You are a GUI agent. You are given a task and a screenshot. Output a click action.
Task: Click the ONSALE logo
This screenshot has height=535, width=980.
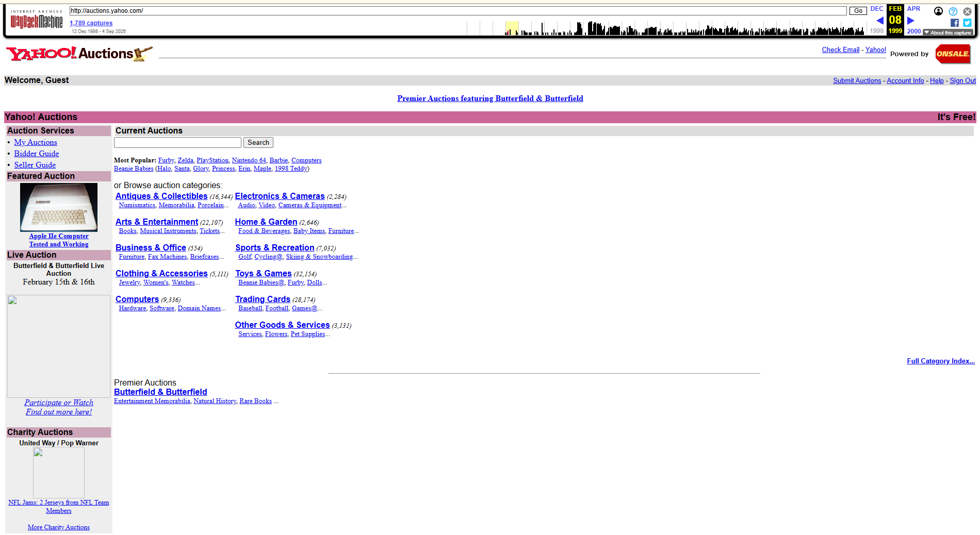tap(953, 54)
